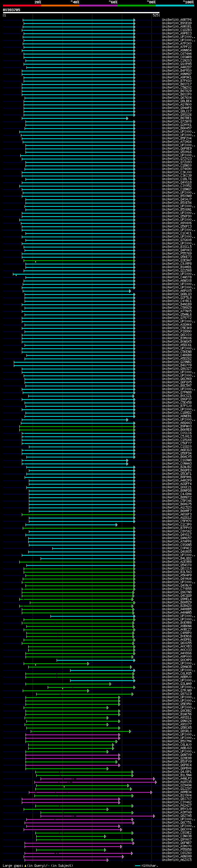
Task: Select the UniRef100_B6K457 label
Action: coord(177,128)
